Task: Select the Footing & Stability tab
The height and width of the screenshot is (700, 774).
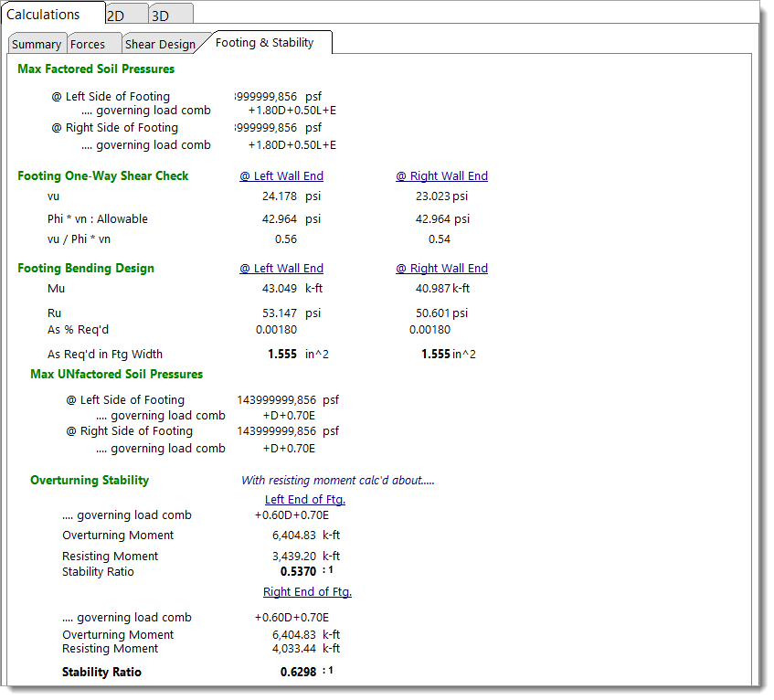Action: [264, 43]
